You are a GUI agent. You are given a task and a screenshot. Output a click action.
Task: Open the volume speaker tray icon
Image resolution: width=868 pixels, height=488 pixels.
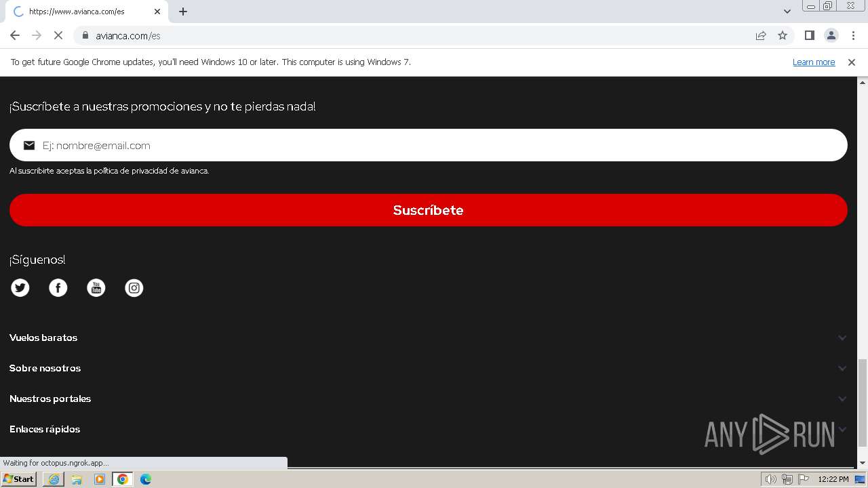(x=771, y=479)
